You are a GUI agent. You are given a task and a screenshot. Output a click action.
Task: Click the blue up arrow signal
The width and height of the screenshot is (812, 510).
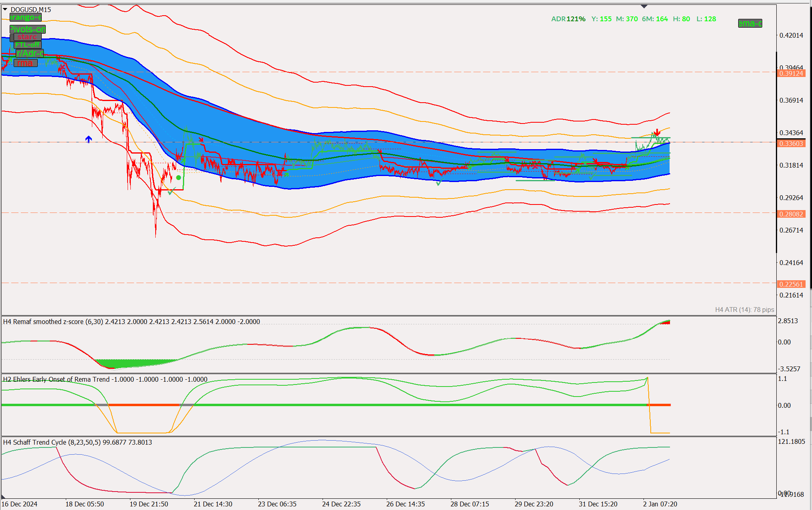coord(89,139)
